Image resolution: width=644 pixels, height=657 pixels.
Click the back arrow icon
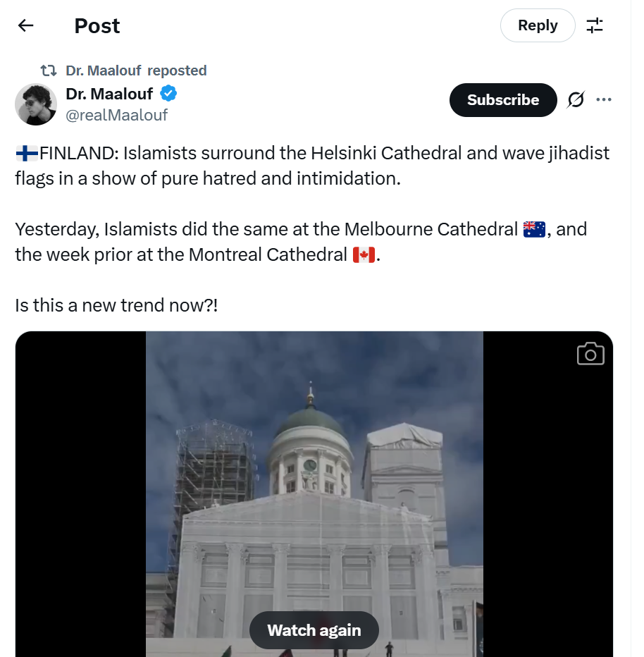pos(26,26)
